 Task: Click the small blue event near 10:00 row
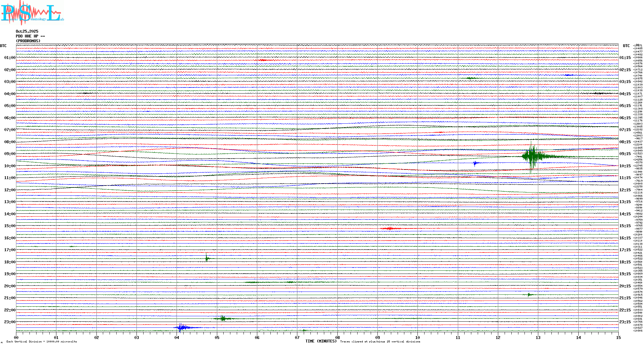[x=475, y=163]
